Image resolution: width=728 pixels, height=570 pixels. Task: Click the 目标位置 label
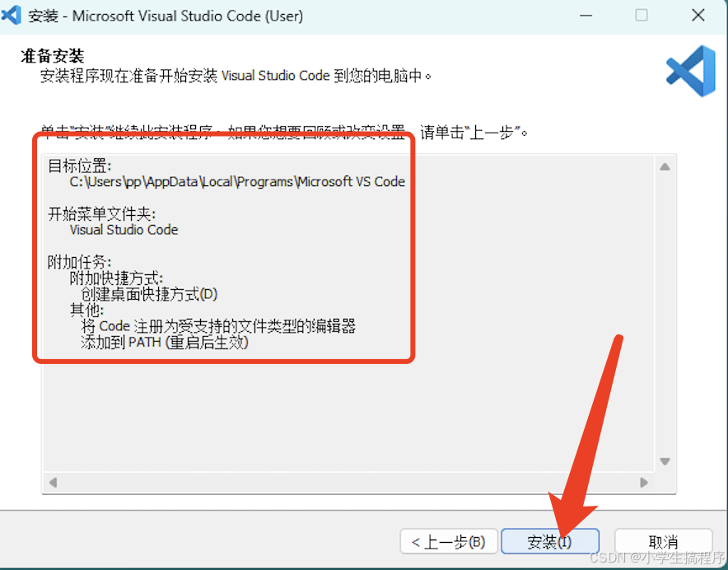click(x=80, y=166)
